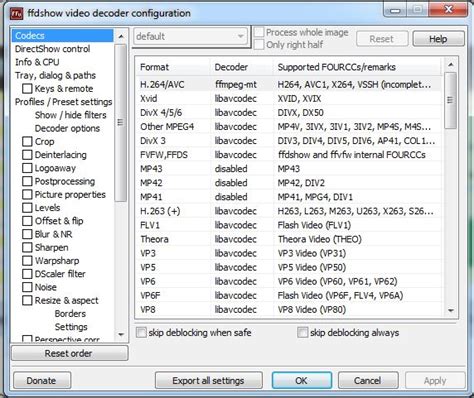Open Settings entry under Resize & aspect
474x398 pixels.
pos(71,327)
